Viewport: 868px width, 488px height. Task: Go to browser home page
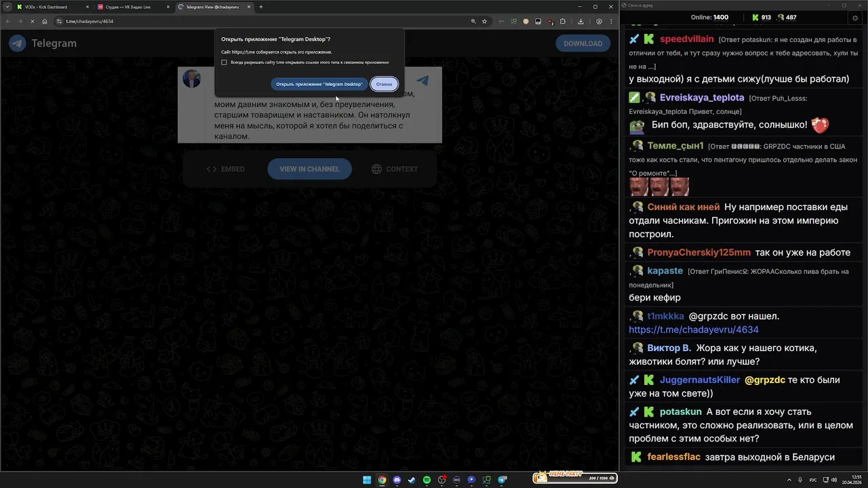tap(45, 21)
